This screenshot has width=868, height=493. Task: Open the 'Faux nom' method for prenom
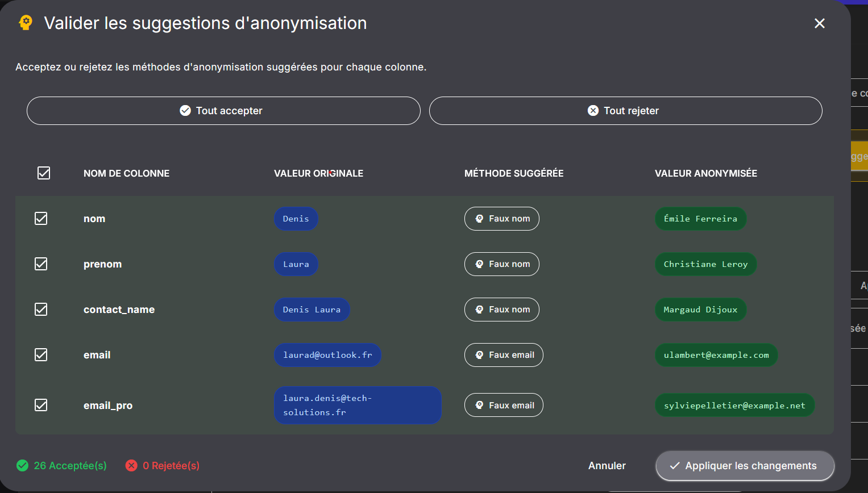pos(502,264)
